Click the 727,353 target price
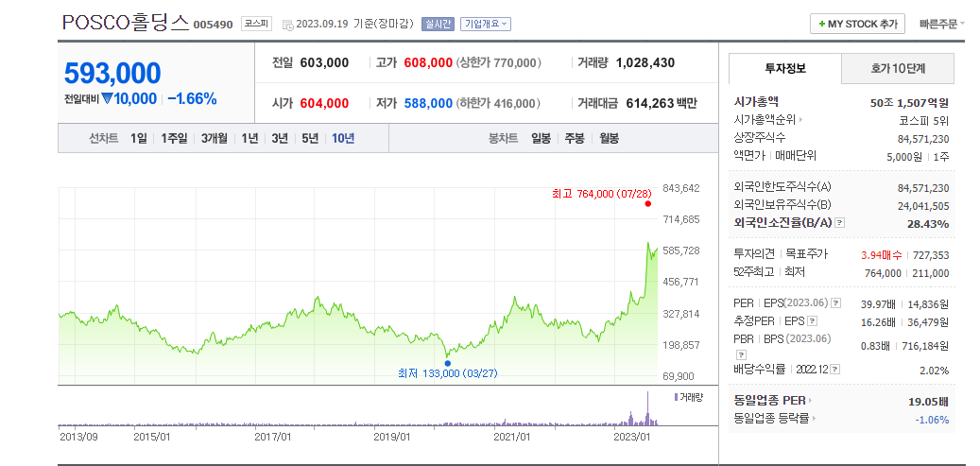This screenshot has width=980, height=466. point(930,254)
